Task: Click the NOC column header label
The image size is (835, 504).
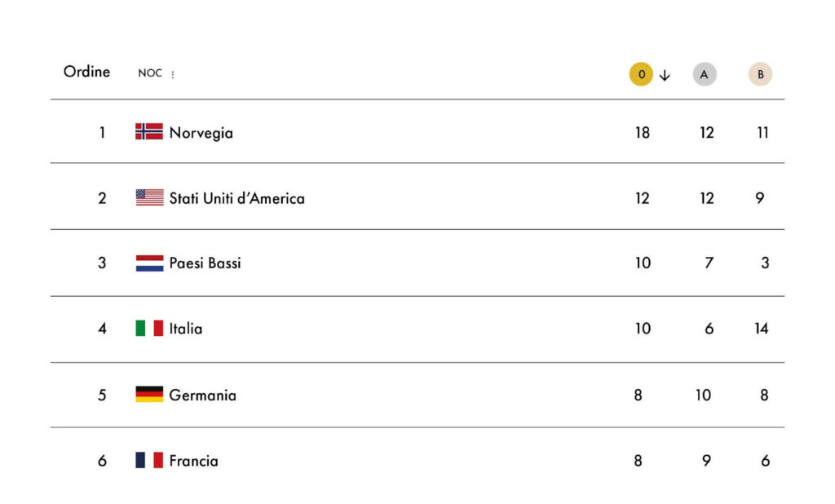Action: 150,73
